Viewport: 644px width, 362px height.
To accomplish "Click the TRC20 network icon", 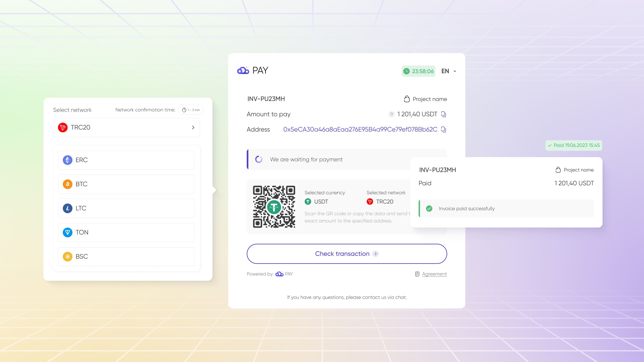I will [63, 127].
